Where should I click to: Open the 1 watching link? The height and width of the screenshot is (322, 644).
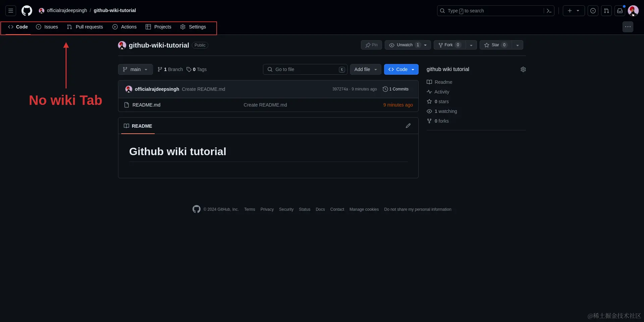pyautogui.click(x=442, y=111)
